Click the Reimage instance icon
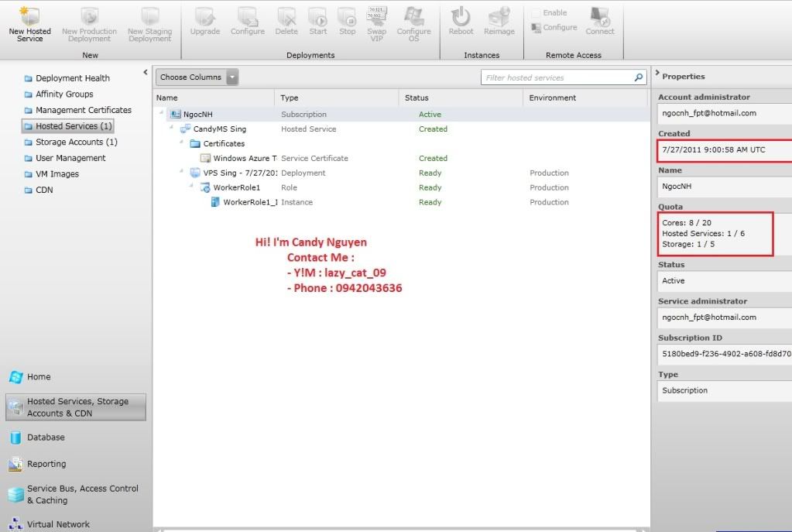The height and width of the screenshot is (532, 792). pyautogui.click(x=499, y=16)
